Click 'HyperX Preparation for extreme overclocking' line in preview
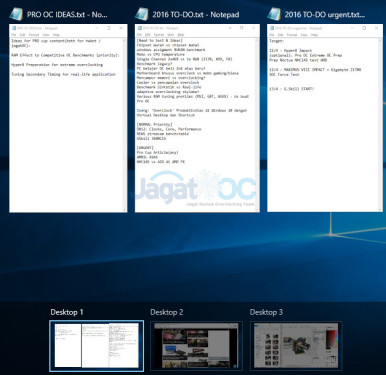The image size is (386, 375). (x=57, y=65)
